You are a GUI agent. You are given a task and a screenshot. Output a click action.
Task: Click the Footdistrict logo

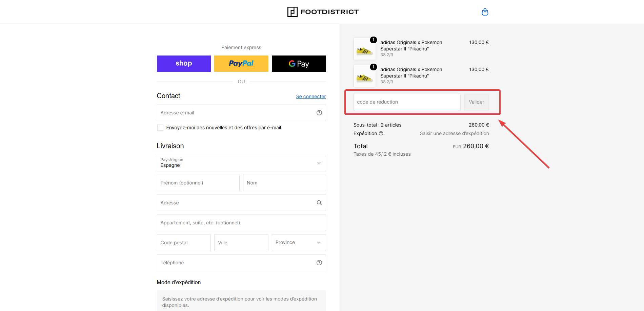pos(323,12)
